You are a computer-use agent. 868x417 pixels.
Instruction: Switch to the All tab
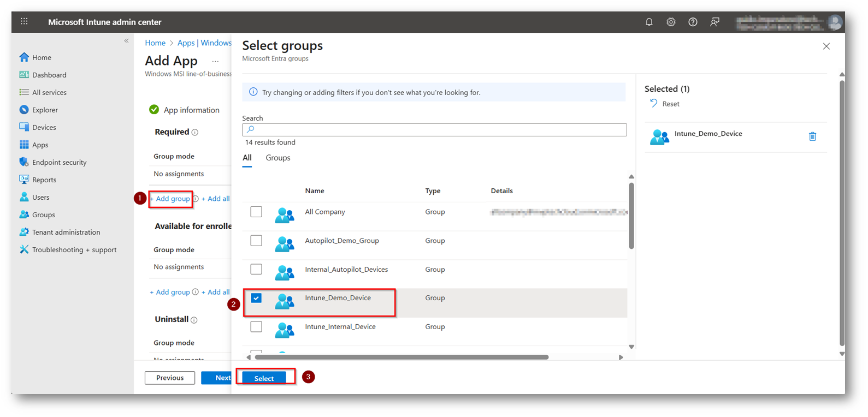click(x=247, y=158)
